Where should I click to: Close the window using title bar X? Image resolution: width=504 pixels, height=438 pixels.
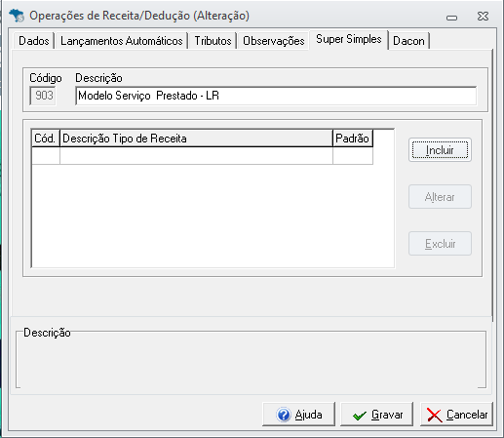click(x=483, y=16)
